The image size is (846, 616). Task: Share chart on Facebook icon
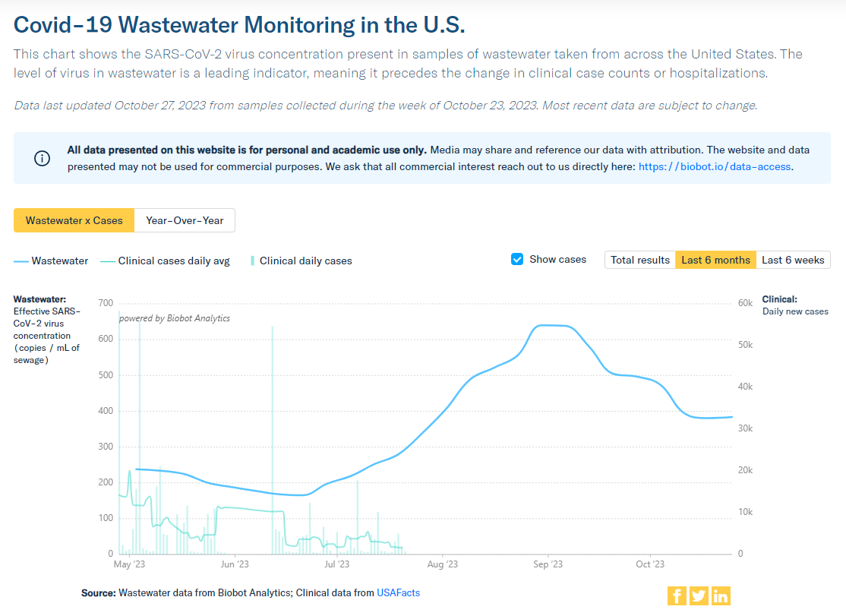click(x=677, y=595)
